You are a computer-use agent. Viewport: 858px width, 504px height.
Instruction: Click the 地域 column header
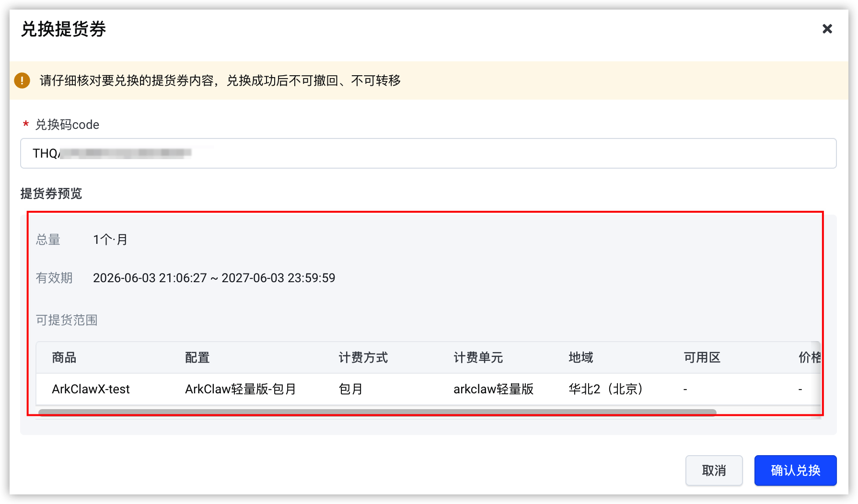(581, 357)
